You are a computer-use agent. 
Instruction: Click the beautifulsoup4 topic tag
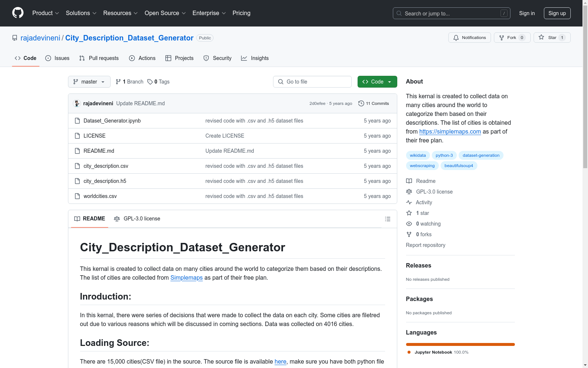459,166
